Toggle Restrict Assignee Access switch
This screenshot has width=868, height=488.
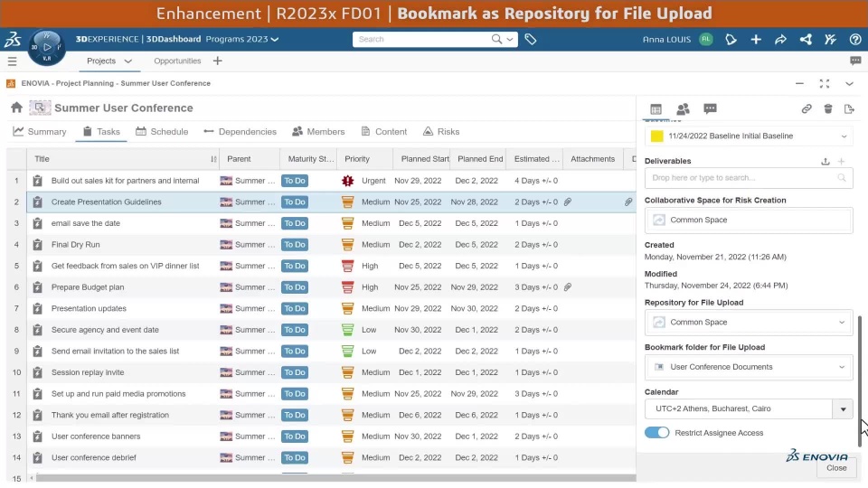coord(656,433)
